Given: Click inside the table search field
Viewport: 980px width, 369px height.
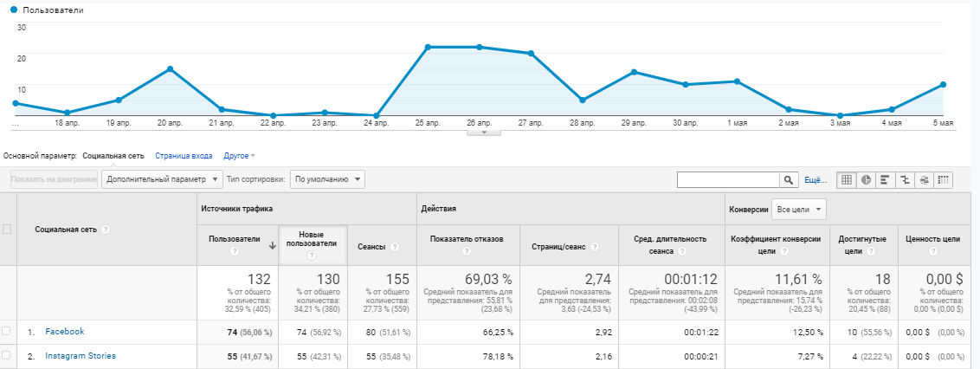Looking at the screenshot, I should (x=728, y=179).
